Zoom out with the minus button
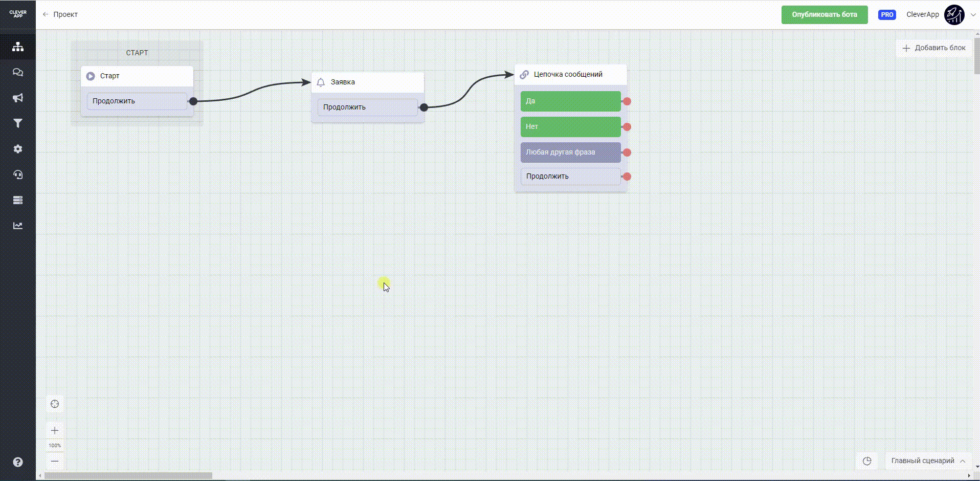This screenshot has height=481, width=980. pyautogui.click(x=55, y=461)
